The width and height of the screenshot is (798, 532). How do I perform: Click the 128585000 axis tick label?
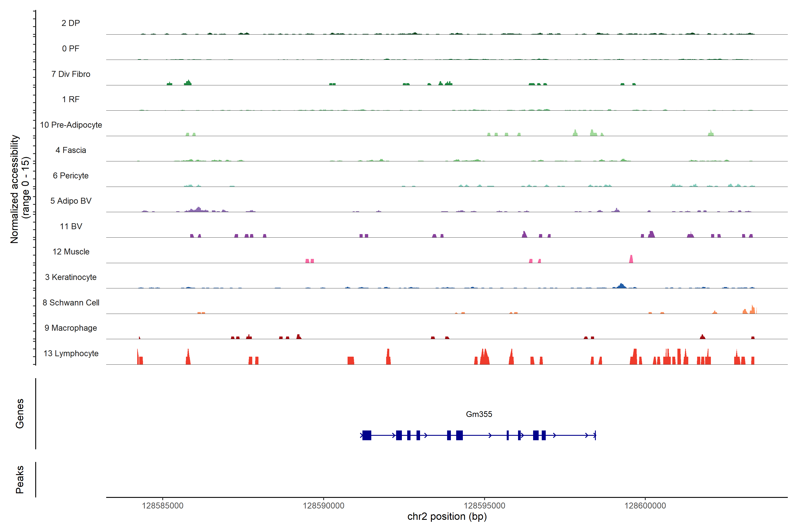click(162, 506)
